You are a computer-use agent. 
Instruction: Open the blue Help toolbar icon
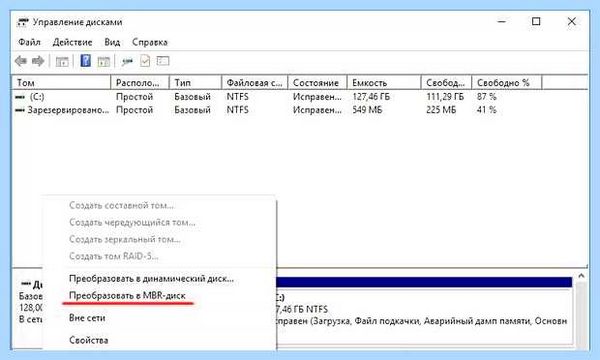(86, 61)
